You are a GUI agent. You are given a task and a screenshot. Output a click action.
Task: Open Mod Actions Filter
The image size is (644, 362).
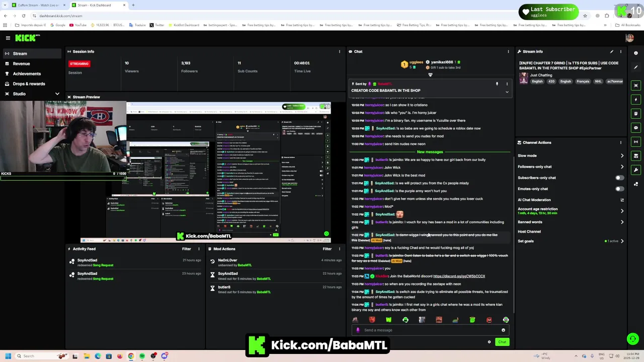tap(327, 249)
